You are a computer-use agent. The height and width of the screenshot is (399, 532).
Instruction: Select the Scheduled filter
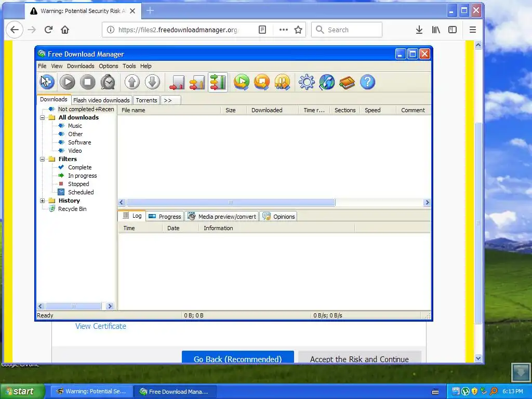(81, 192)
